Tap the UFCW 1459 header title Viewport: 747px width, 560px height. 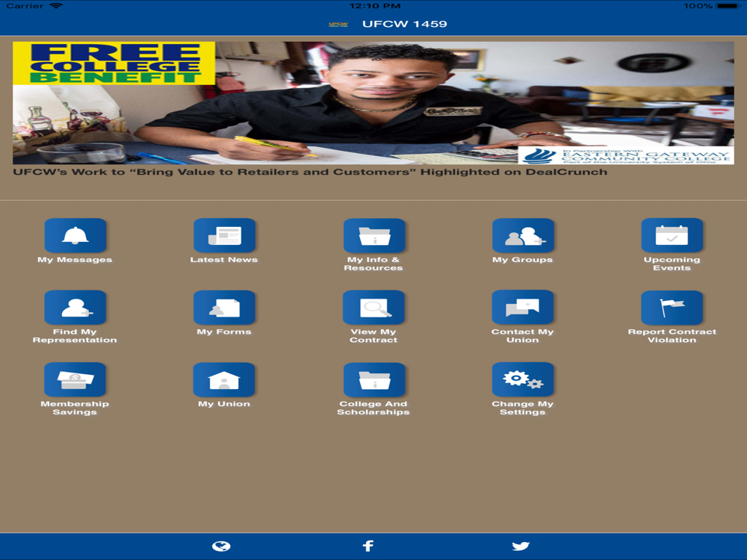pyautogui.click(x=405, y=25)
